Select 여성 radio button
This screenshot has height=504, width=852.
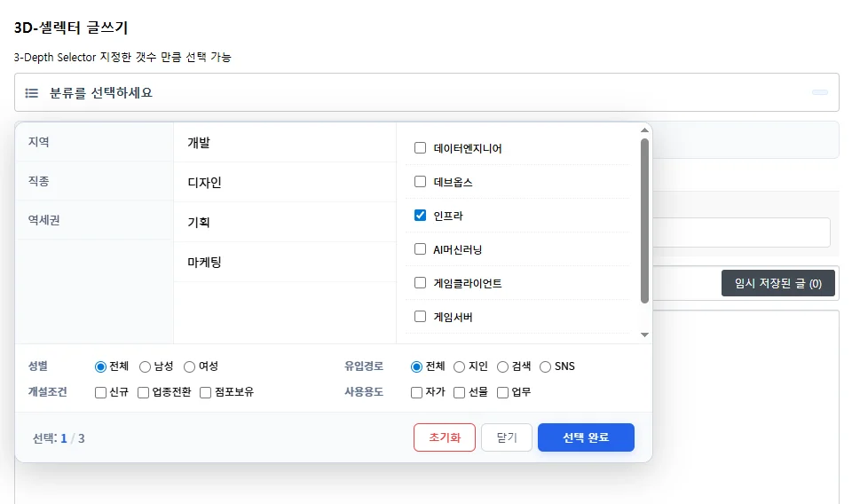coord(189,366)
